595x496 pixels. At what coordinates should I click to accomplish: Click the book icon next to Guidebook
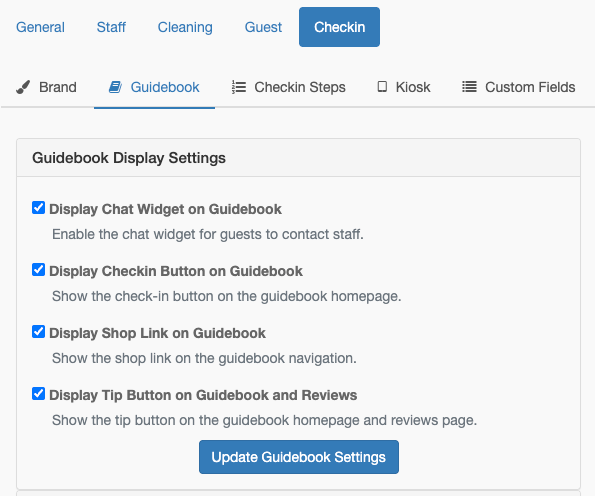(115, 87)
